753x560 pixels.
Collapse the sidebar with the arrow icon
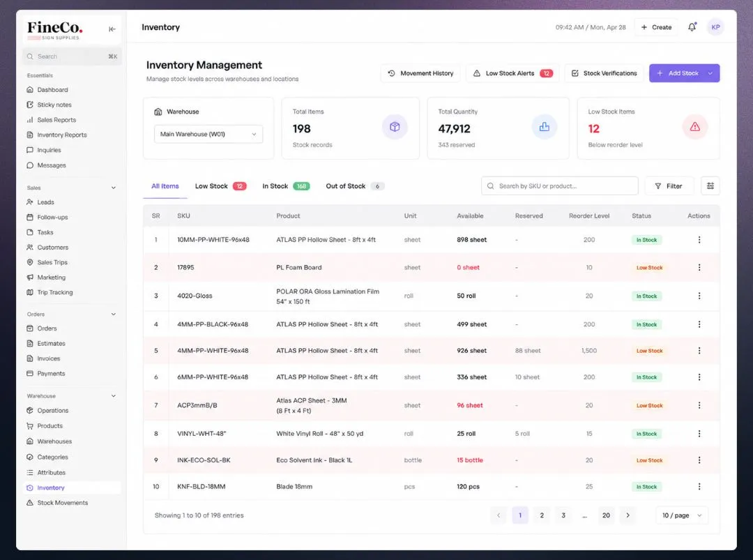click(x=112, y=29)
